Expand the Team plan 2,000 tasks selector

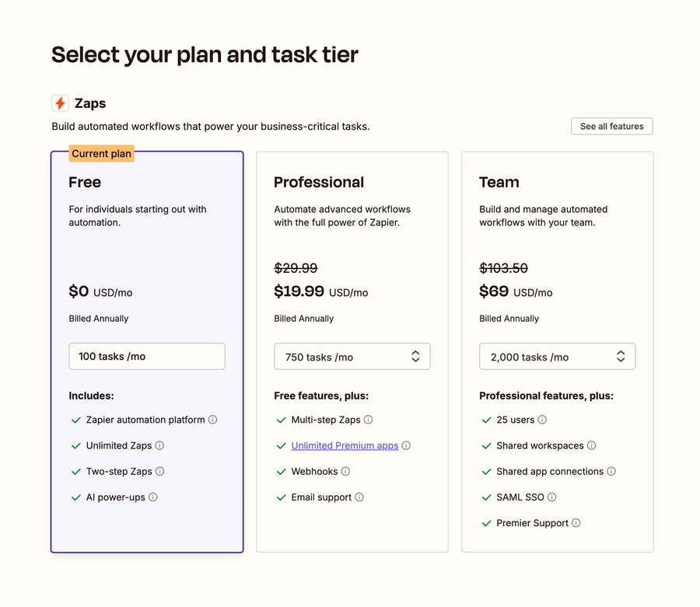[x=557, y=356]
